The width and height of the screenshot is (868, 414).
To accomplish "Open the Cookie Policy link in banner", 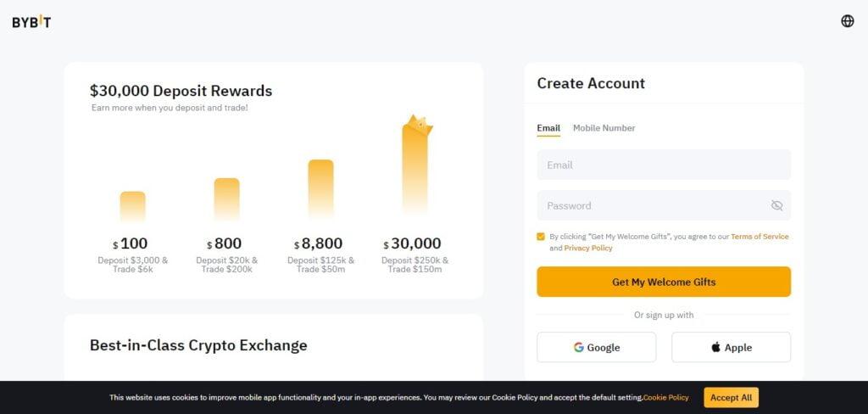I will click(666, 397).
